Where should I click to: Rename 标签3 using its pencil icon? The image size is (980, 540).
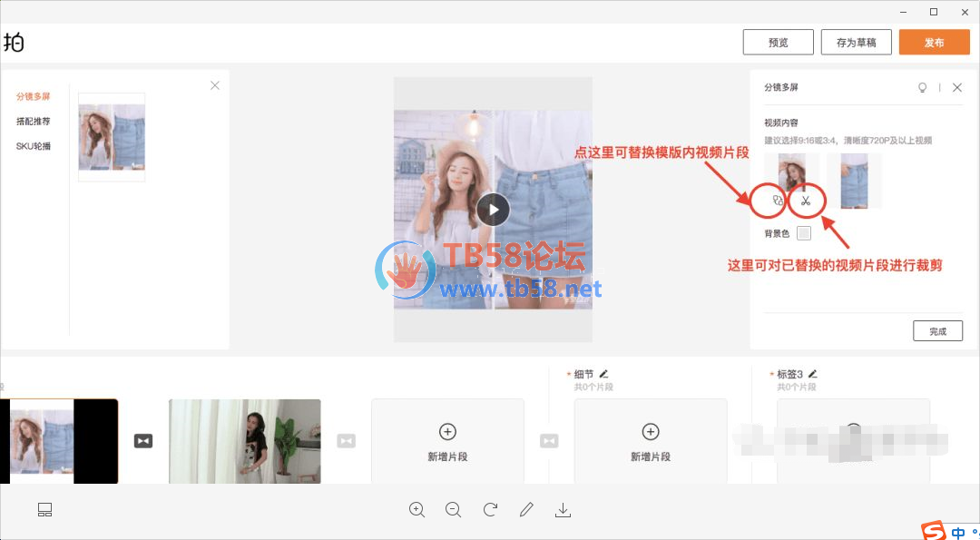click(x=813, y=373)
